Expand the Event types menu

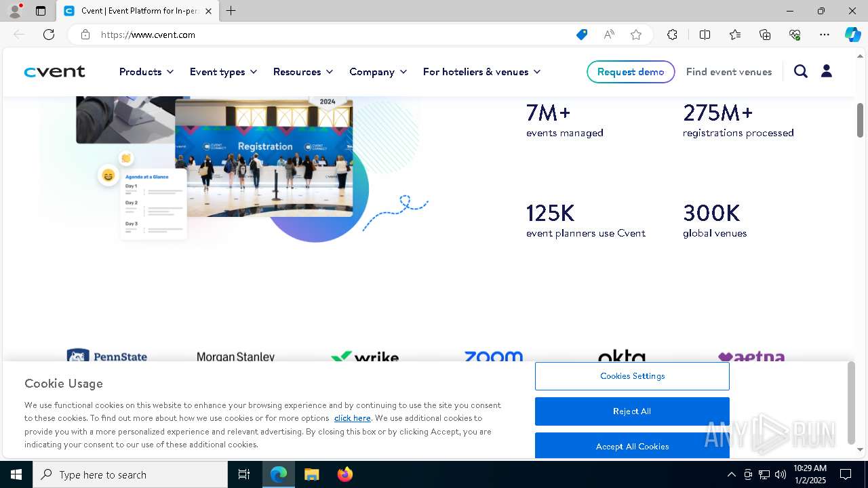(224, 72)
